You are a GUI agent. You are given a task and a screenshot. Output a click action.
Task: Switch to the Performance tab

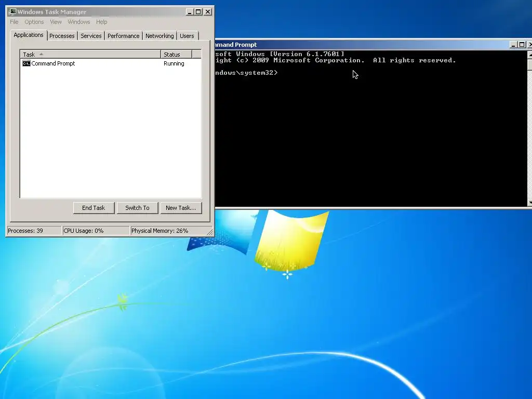click(x=124, y=36)
